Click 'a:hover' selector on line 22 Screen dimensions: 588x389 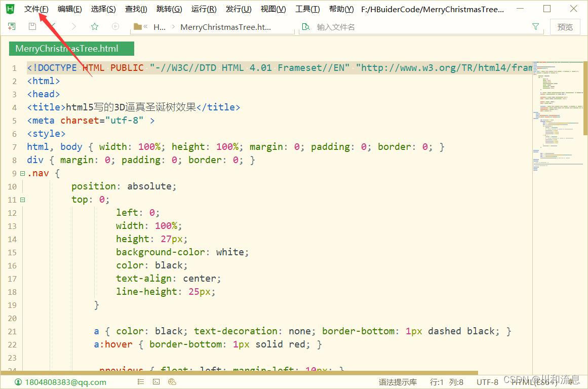(x=113, y=344)
